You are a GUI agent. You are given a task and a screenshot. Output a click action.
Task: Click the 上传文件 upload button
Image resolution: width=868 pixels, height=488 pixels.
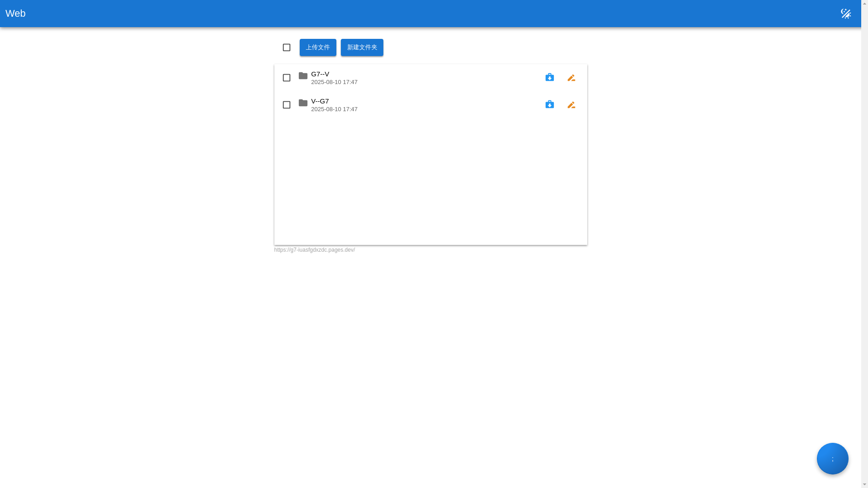pyautogui.click(x=318, y=47)
